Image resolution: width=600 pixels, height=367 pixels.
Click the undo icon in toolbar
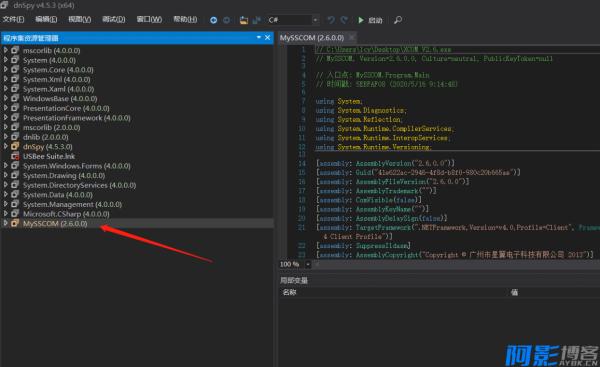[331, 20]
